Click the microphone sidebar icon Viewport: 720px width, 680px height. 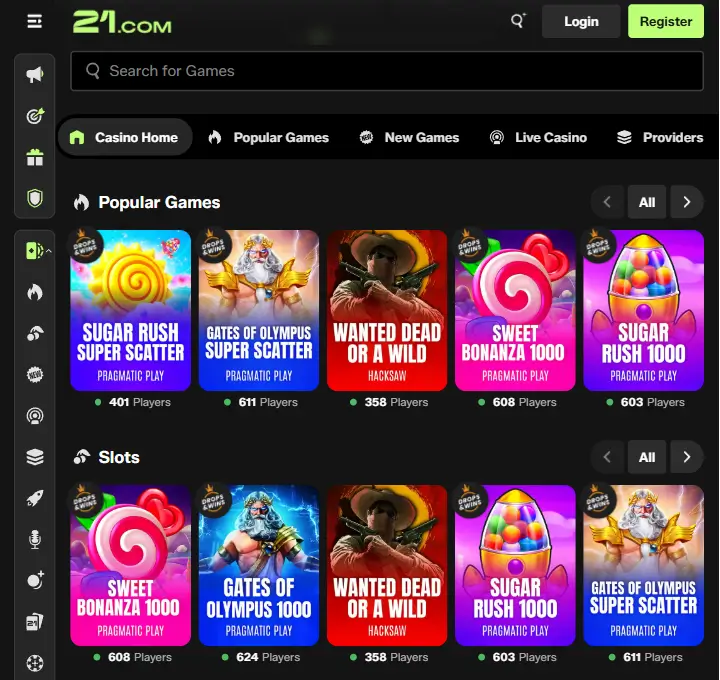35,540
